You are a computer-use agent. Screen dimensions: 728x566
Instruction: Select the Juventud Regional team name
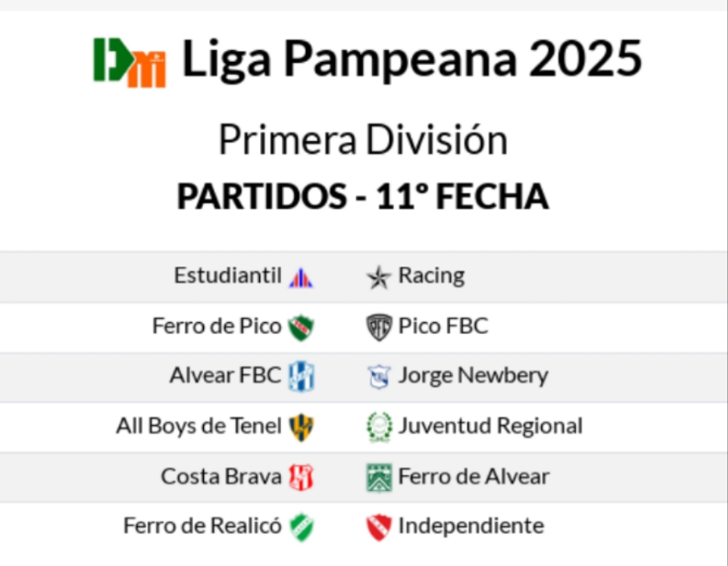(490, 425)
